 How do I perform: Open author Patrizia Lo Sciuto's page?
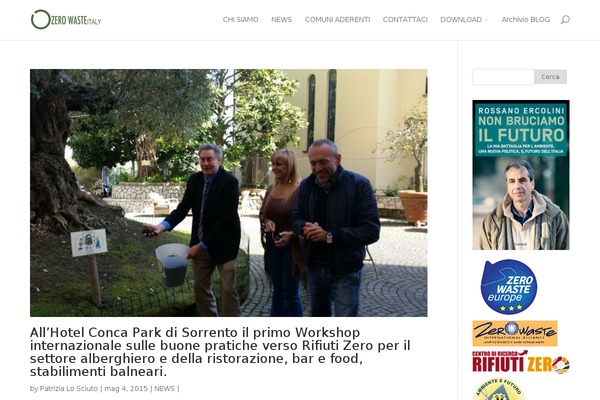pos(69,389)
